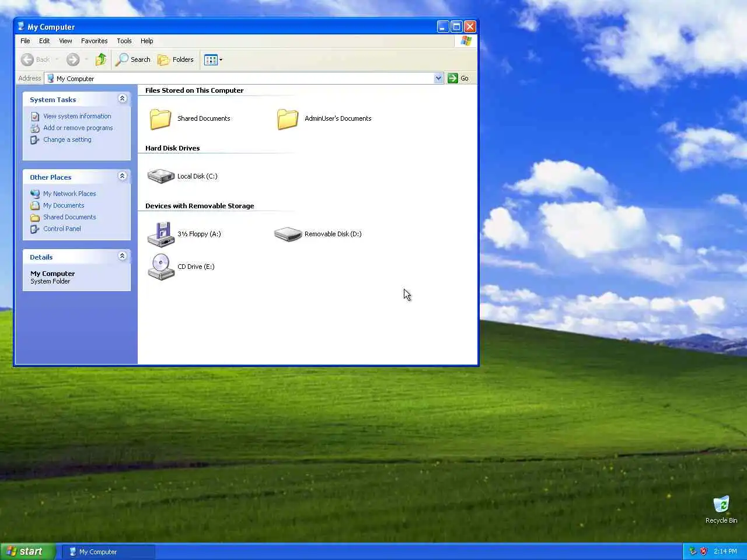Screen dimensions: 747x560
Task: Select the Removable Disk (D:) icon
Action: pos(288,234)
